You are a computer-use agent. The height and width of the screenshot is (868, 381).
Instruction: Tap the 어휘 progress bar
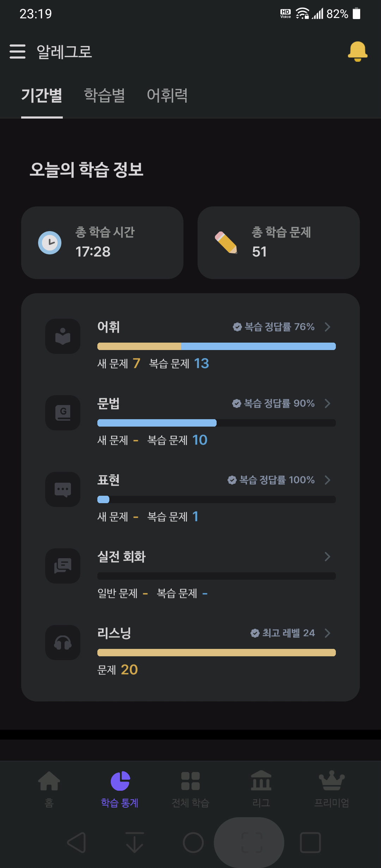point(217,346)
